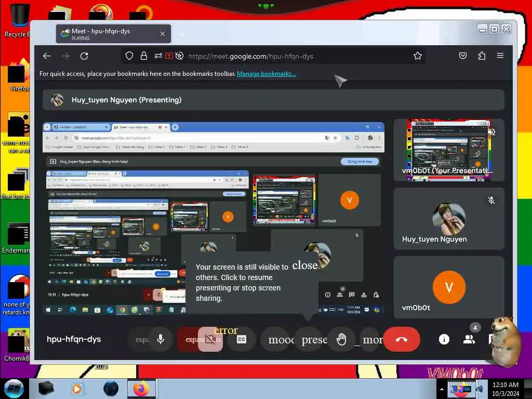Open the Firefox hamburger application menu

point(500,56)
